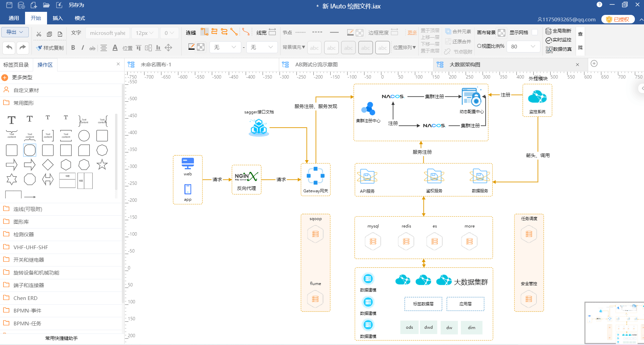The height and width of the screenshot is (345, 644).
Task: Open the background fill dropdown
Action: click(x=294, y=47)
